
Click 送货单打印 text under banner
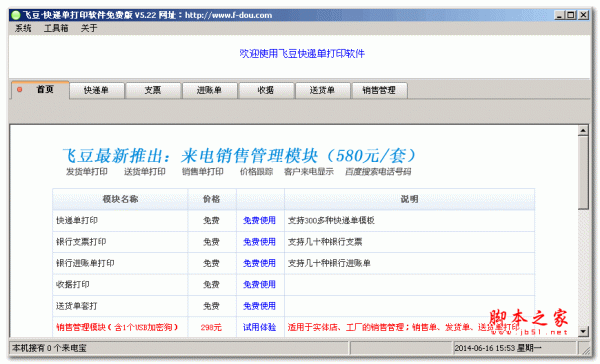(145, 172)
